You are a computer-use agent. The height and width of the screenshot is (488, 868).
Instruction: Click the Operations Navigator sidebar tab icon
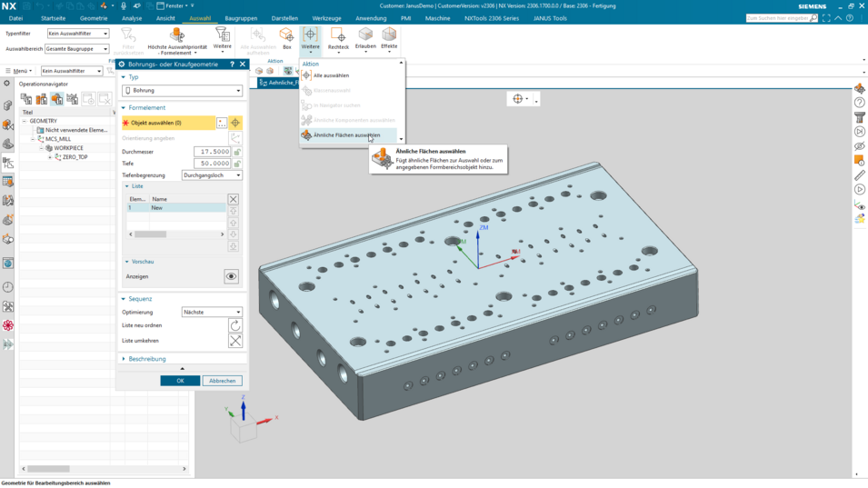(8, 164)
